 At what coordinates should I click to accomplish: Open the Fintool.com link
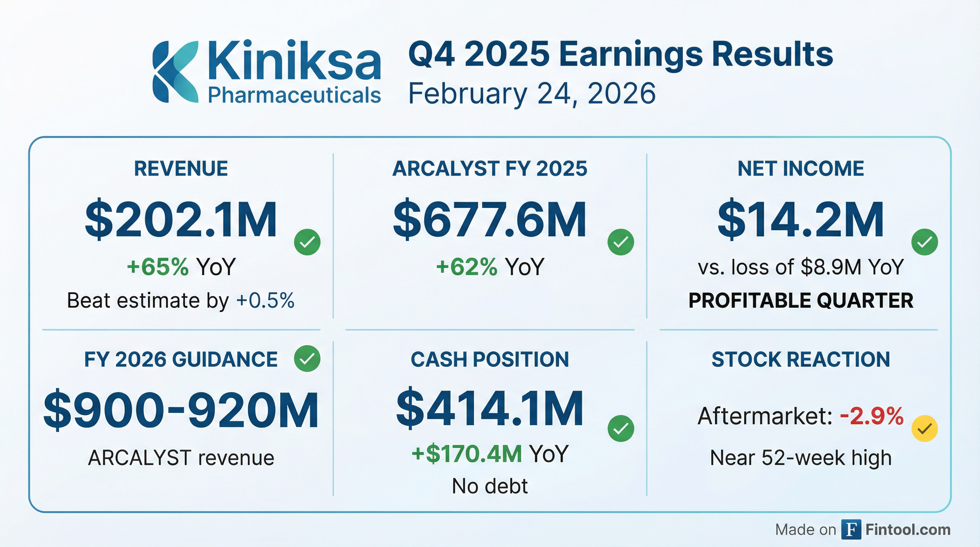(908, 530)
